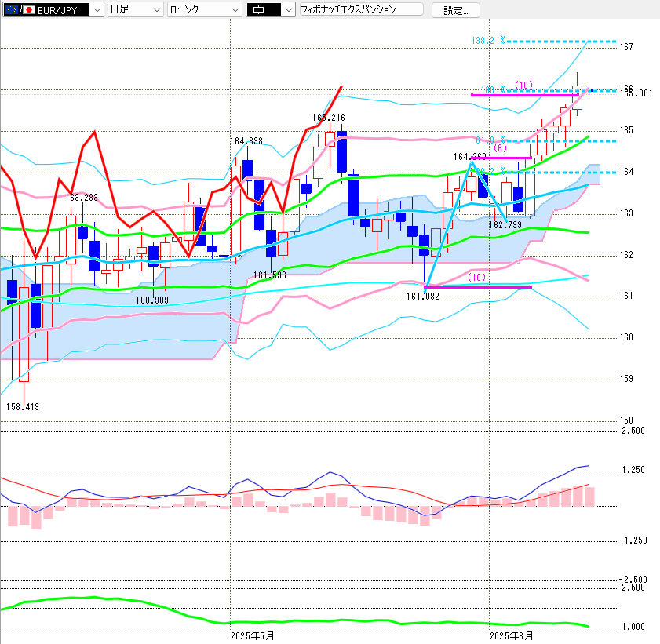
Task: Open the ローソク chart type dropdown
Action: [205, 9]
